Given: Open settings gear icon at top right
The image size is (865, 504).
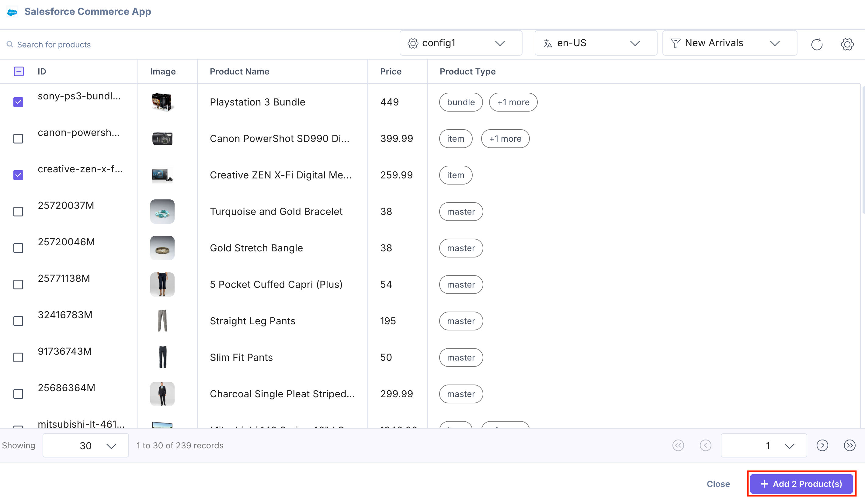Looking at the screenshot, I should 847,44.
